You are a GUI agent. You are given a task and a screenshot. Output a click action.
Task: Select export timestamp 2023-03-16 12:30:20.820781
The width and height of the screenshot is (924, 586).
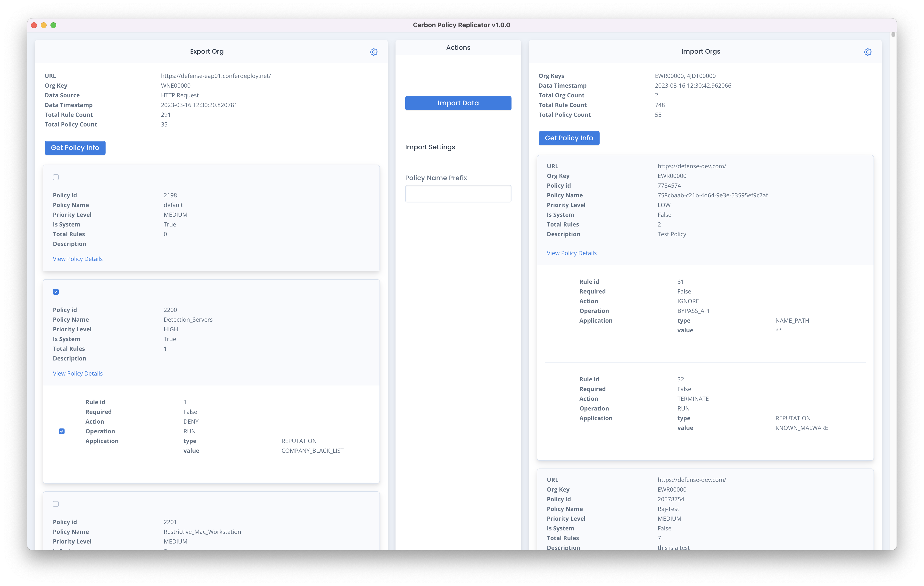[199, 105]
